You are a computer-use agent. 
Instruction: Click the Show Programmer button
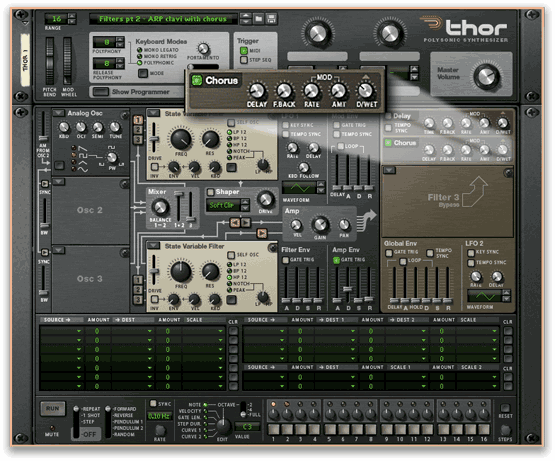(x=101, y=92)
